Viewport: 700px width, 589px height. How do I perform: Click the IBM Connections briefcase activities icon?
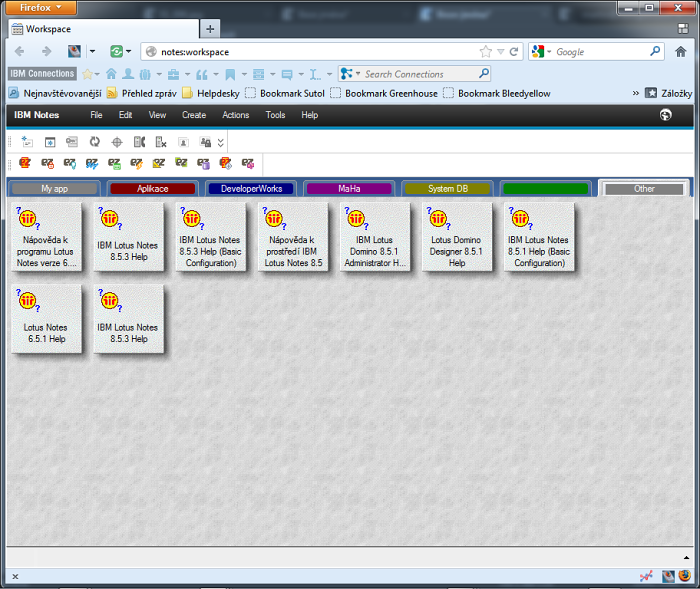(173, 74)
